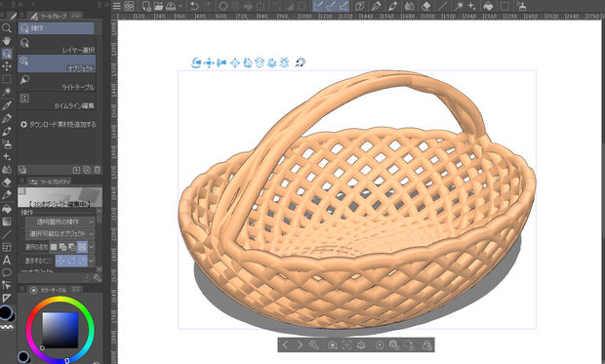Open Clip Studio launcher icon
The image size is (605, 364).
(129, 6)
